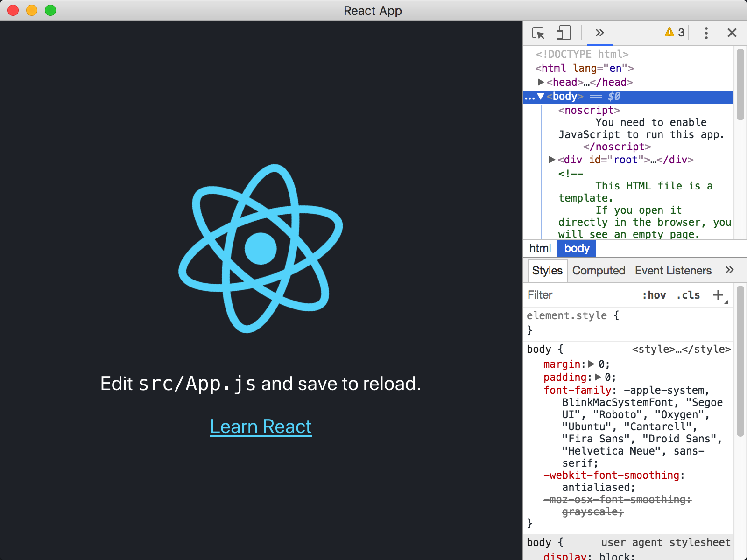Image resolution: width=747 pixels, height=560 pixels.
Task: Click the antialiased value
Action: click(x=596, y=487)
